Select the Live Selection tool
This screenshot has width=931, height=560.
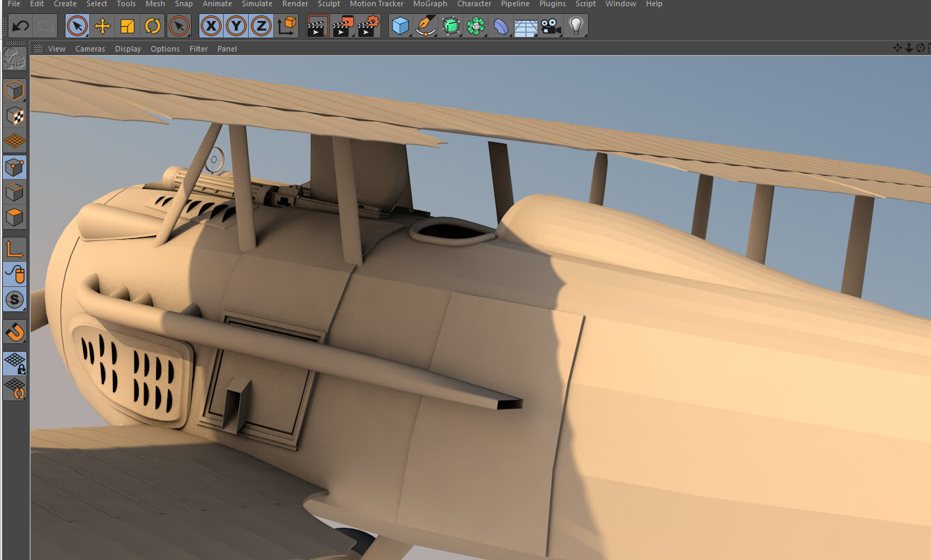77,26
